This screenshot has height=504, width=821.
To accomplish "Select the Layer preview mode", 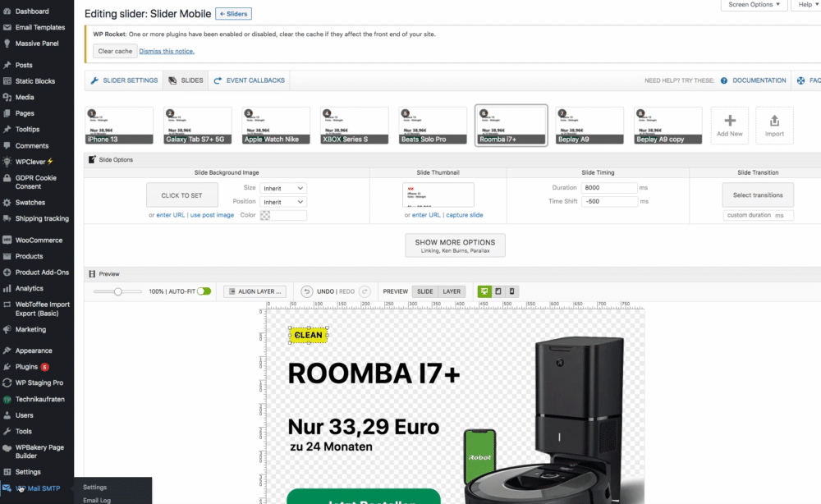I will coord(452,291).
